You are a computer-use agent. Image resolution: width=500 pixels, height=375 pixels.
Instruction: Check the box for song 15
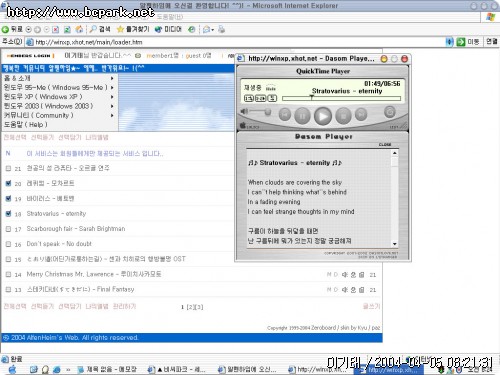click(8, 259)
